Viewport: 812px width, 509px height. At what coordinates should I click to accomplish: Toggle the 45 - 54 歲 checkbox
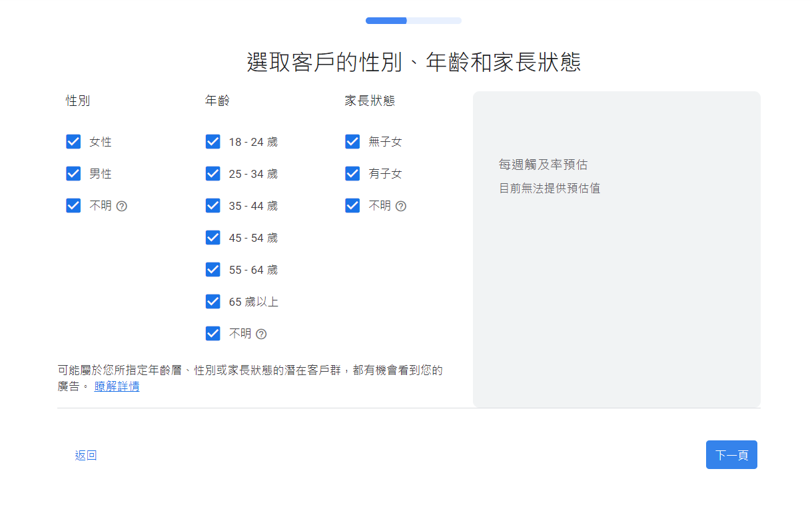pos(213,238)
